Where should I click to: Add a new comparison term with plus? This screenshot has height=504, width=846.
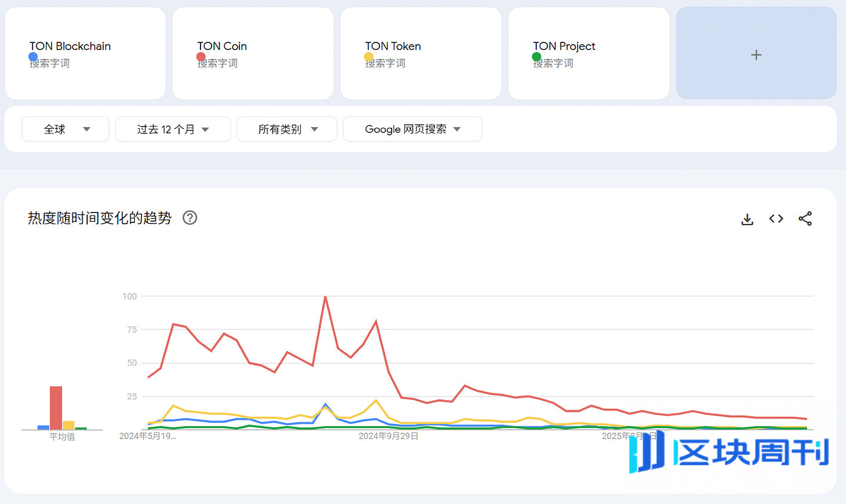point(756,53)
